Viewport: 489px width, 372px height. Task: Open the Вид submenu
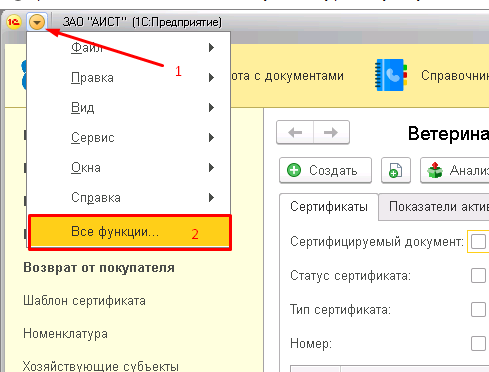pyautogui.click(x=128, y=108)
